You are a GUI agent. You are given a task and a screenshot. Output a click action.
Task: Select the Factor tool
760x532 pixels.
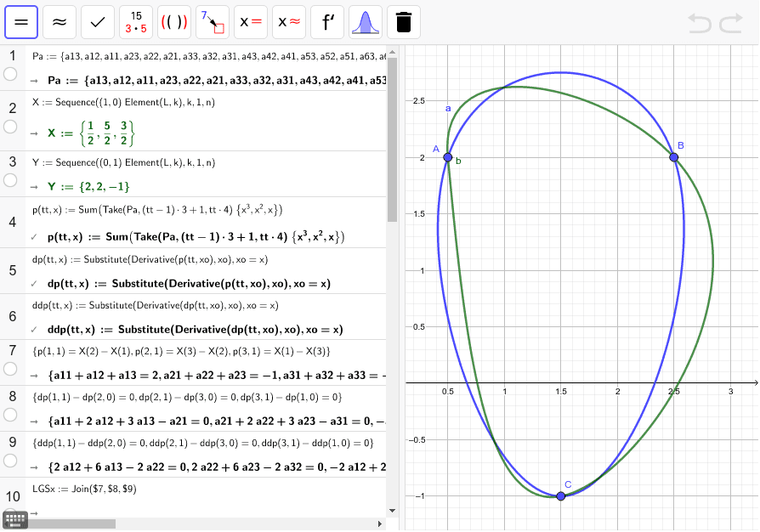[x=136, y=22]
